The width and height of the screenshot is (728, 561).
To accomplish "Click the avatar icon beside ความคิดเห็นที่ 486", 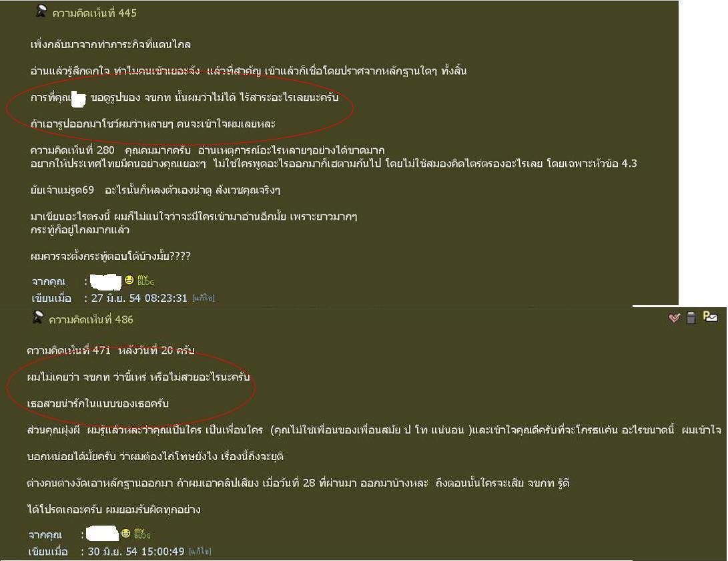I will click(37, 318).
